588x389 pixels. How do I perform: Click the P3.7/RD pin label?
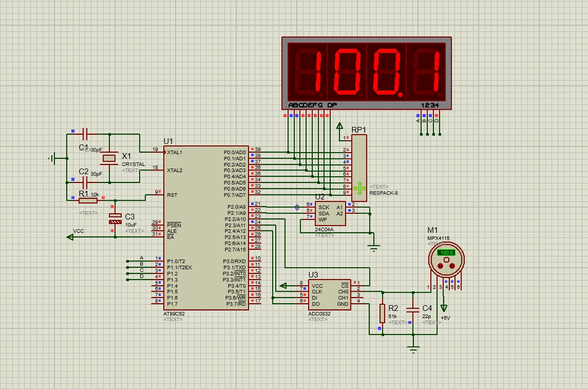[x=236, y=304]
